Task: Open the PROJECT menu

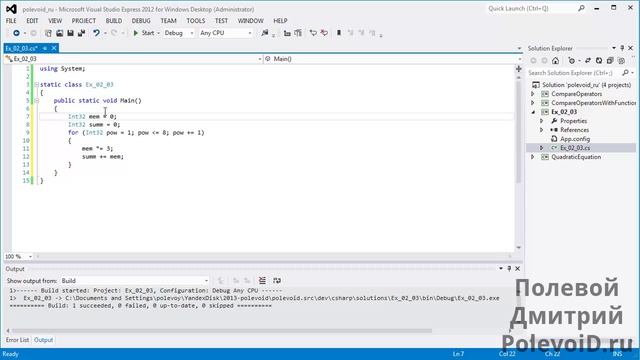Action: click(x=84, y=21)
